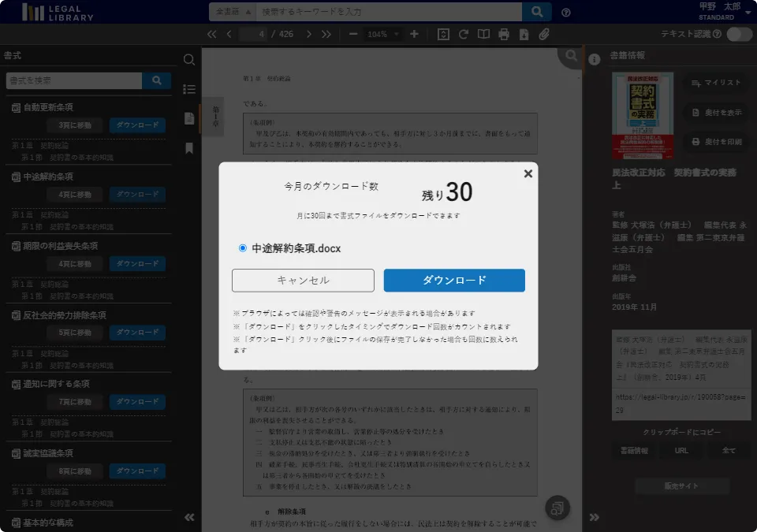This screenshot has height=532, width=757.
Task: Copy 全て to clipboard
Action: pyautogui.click(x=729, y=450)
